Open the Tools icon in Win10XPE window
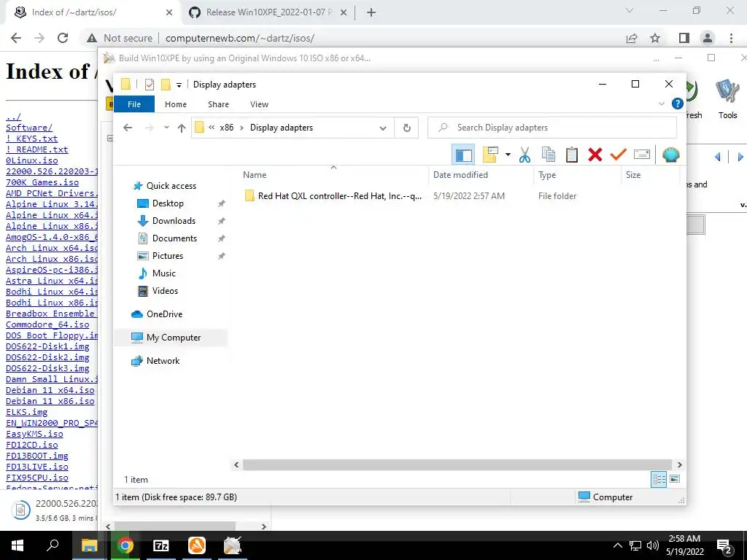Screen dimensions: 747x560 727,99
